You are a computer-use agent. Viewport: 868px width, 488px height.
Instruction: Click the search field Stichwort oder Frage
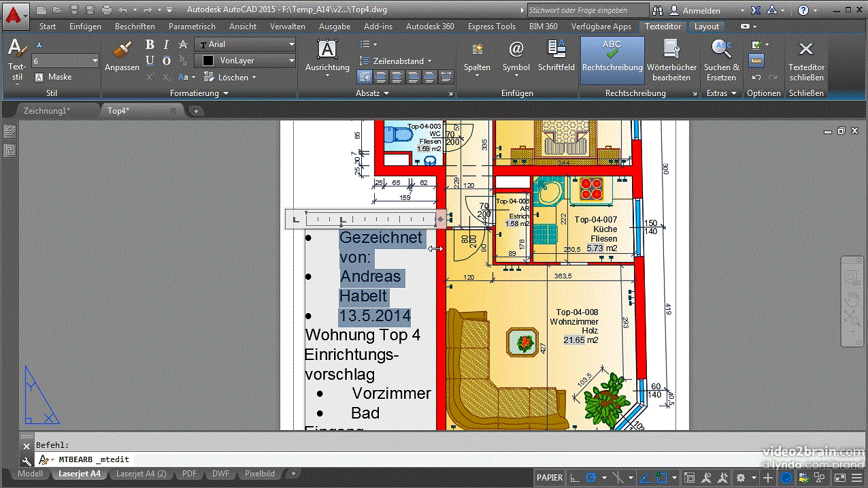point(588,10)
